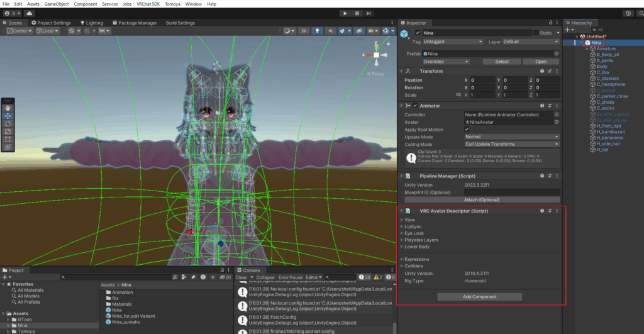The width and height of the screenshot is (644, 334).
Task: Select the Move tool in scene toolbar
Action: click(8, 116)
